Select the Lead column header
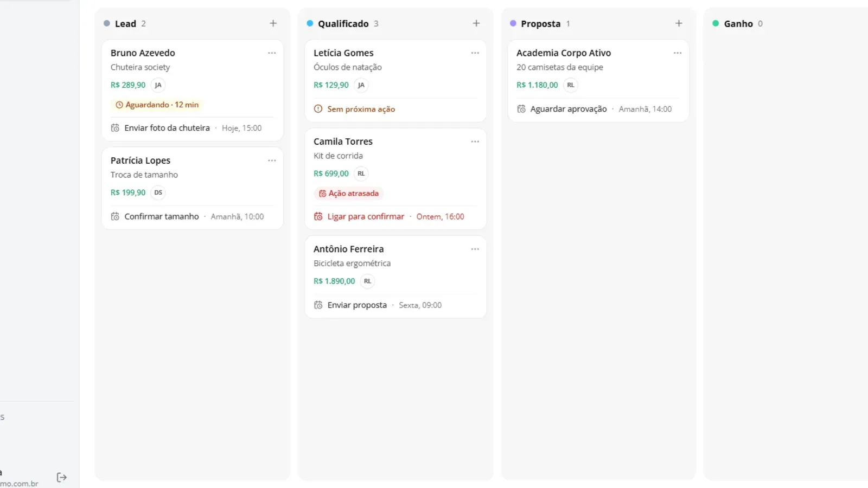This screenshot has width=868, height=488. [125, 24]
